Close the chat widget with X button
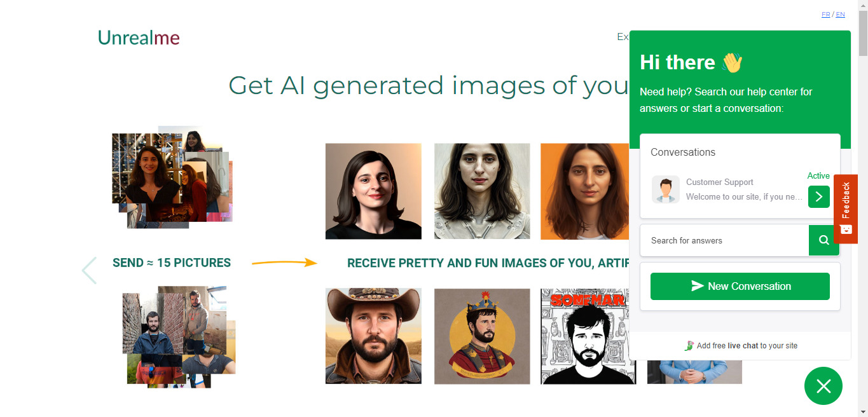The width and height of the screenshot is (868, 417). click(823, 386)
